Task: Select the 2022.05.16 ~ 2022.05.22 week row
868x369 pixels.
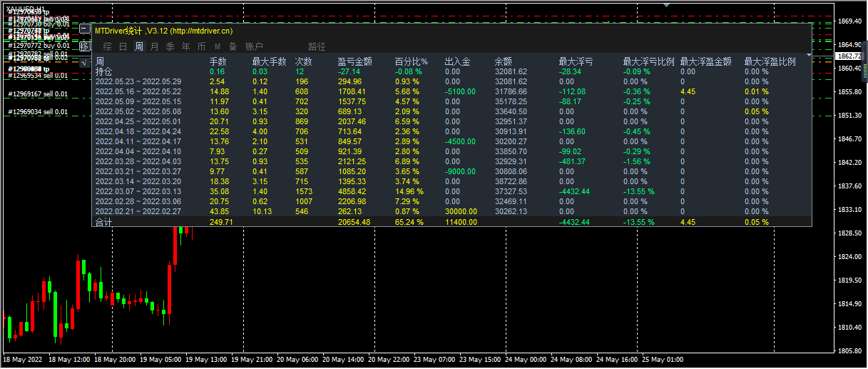Action: [138, 91]
